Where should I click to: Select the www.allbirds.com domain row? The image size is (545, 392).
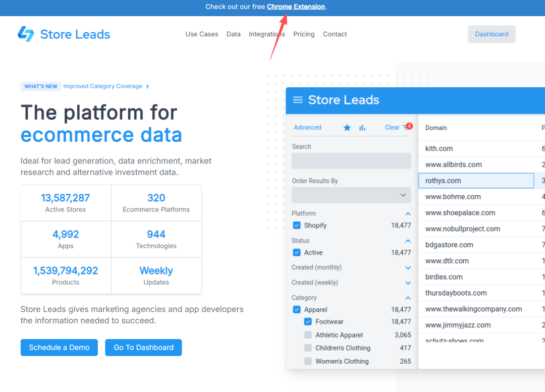click(x=481, y=165)
